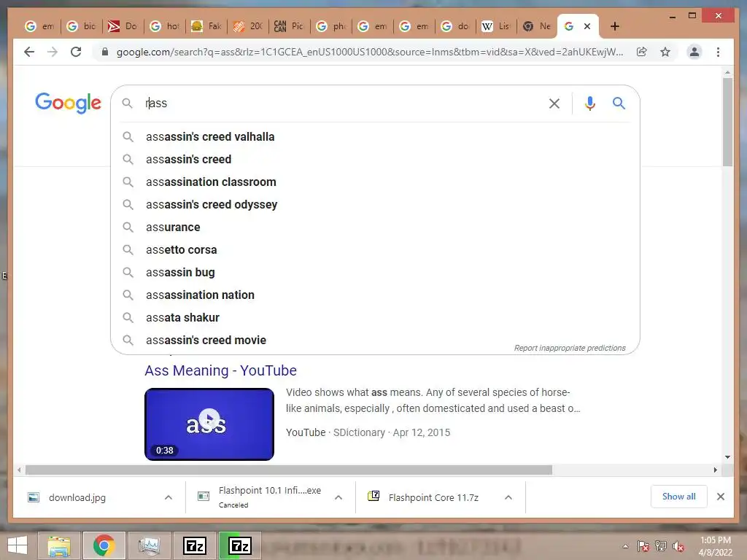This screenshot has height=560, width=747.
Task: Click the Flashpoint Core 11.7z download item
Action: pos(433,497)
